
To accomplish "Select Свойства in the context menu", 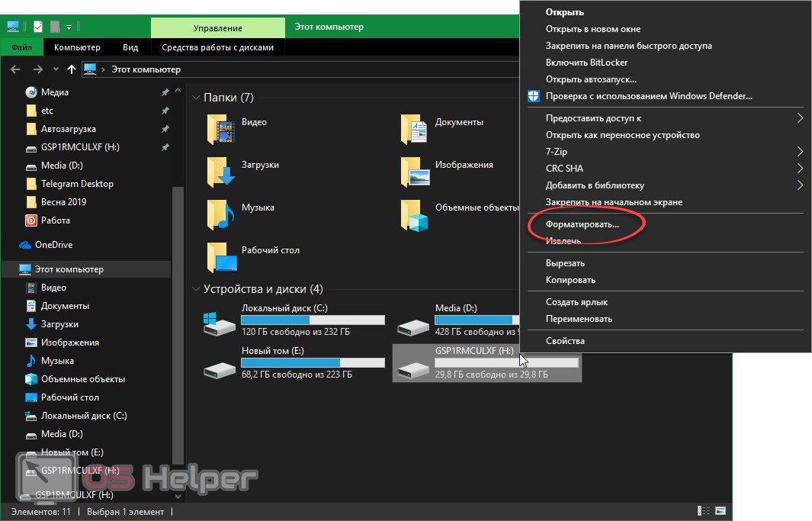I will coord(565,341).
